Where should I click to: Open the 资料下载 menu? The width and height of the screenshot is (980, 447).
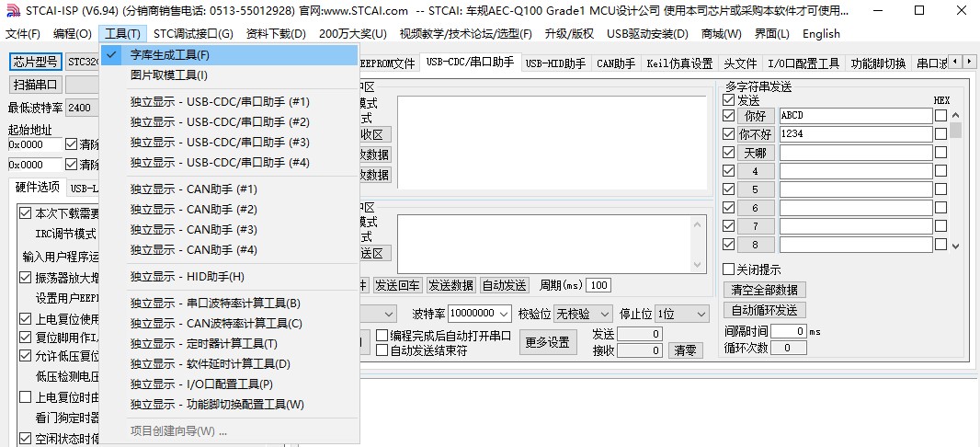276,34
